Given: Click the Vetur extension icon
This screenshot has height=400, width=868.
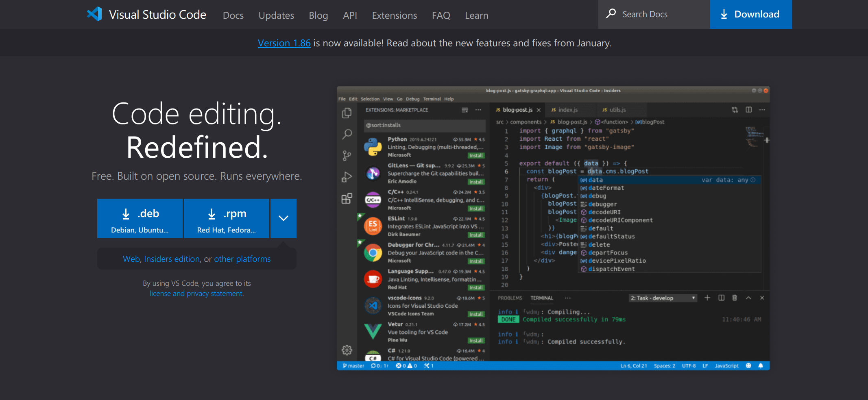Looking at the screenshot, I should tap(373, 331).
